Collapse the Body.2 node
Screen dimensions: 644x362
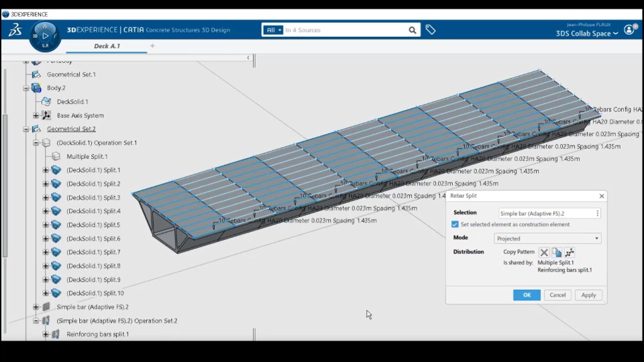(x=26, y=88)
